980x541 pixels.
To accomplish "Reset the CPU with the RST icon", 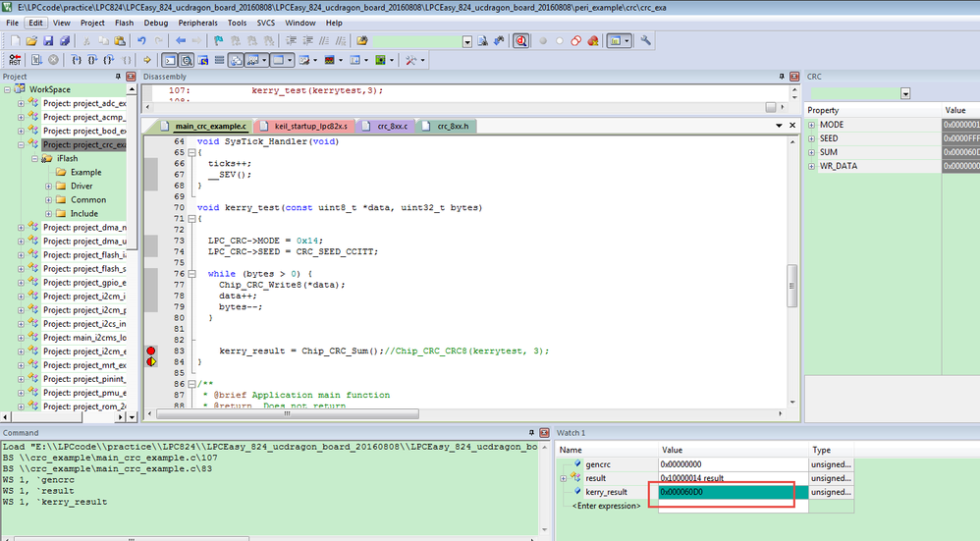I will (x=15, y=60).
